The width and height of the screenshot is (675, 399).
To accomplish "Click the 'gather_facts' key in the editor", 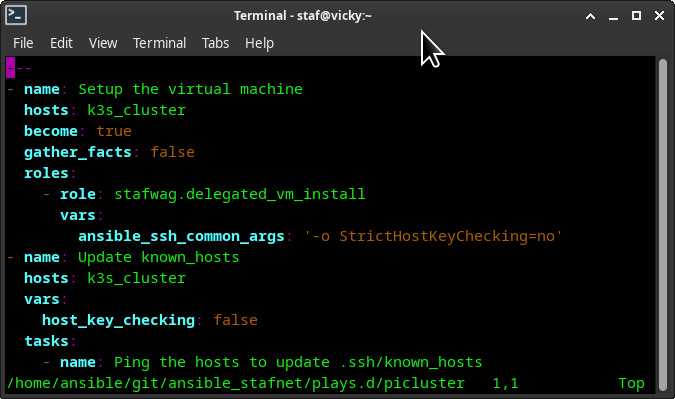I will coord(77,152).
